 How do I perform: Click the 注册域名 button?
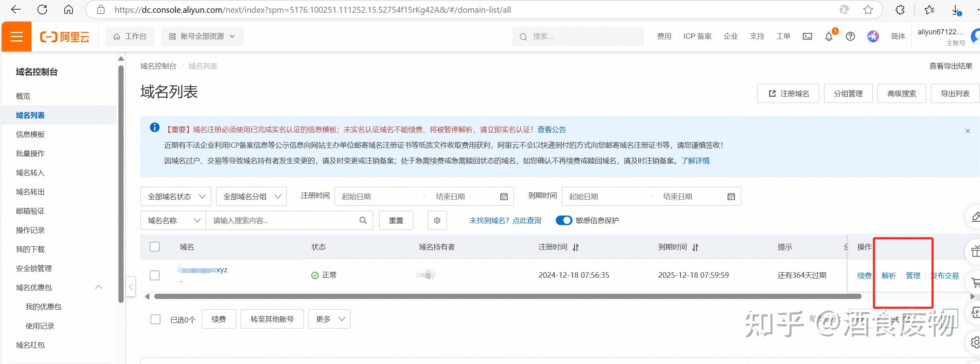(x=787, y=93)
